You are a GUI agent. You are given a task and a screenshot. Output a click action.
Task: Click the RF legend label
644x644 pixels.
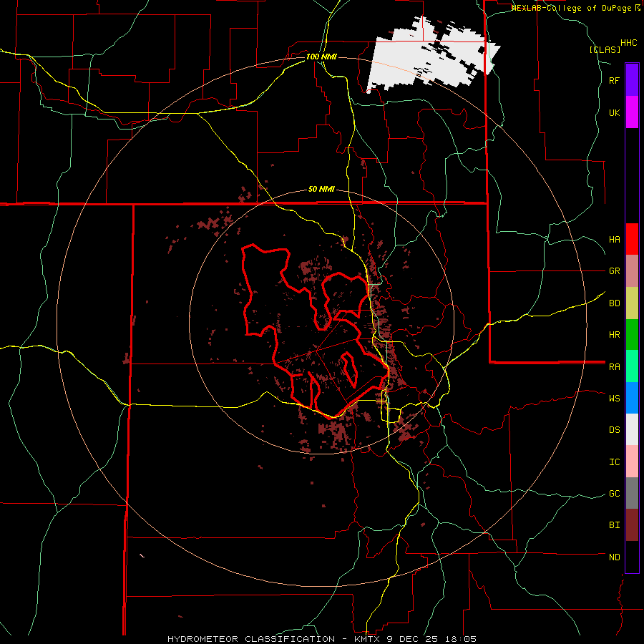pos(614,80)
